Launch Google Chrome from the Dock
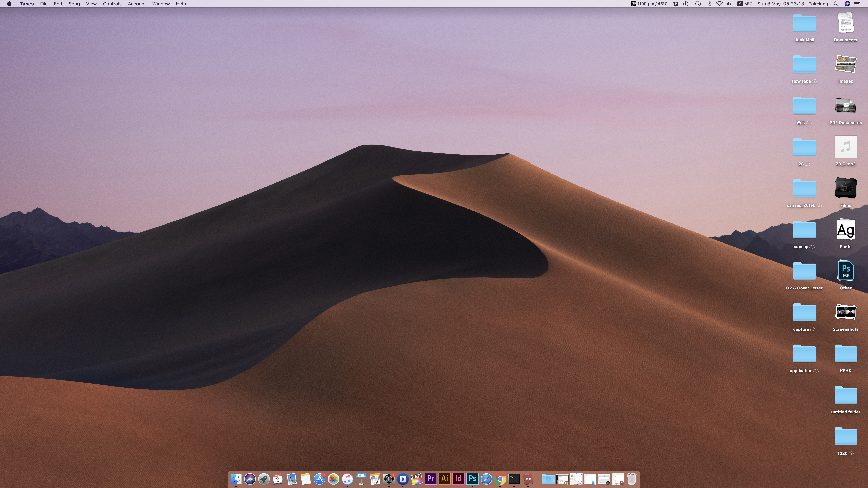Screen dimensions: 868x488 point(500,479)
